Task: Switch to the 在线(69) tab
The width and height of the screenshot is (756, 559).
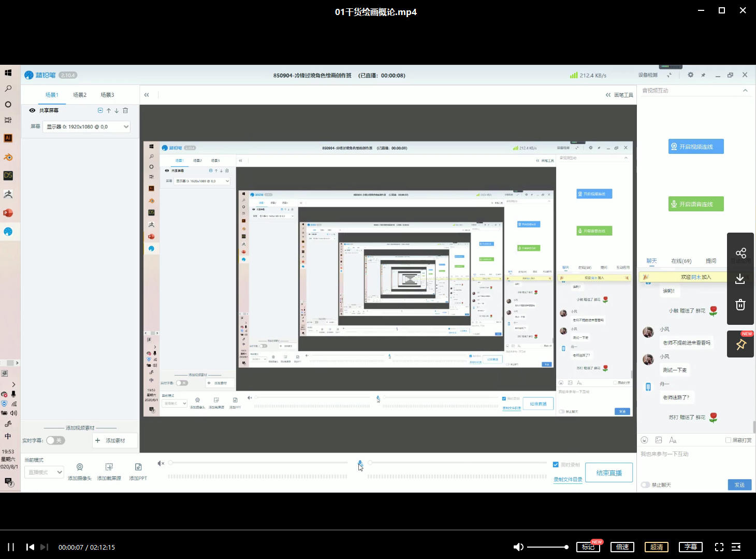Action: [x=681, y=261]
